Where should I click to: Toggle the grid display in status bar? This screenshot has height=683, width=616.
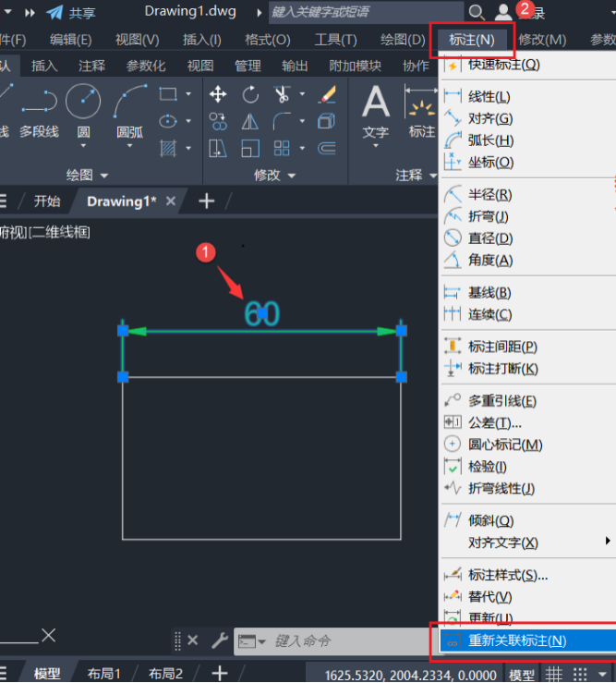553,674
